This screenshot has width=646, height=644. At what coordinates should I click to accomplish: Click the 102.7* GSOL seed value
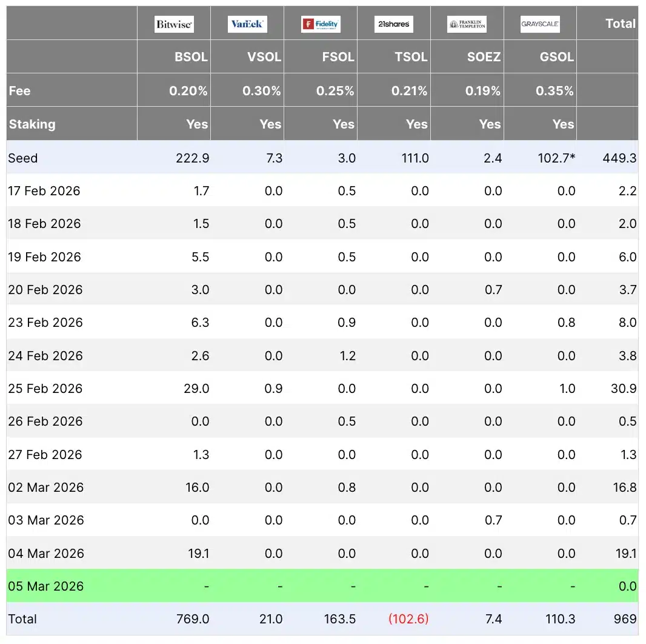pyautogui.click(x=555, y=158)
